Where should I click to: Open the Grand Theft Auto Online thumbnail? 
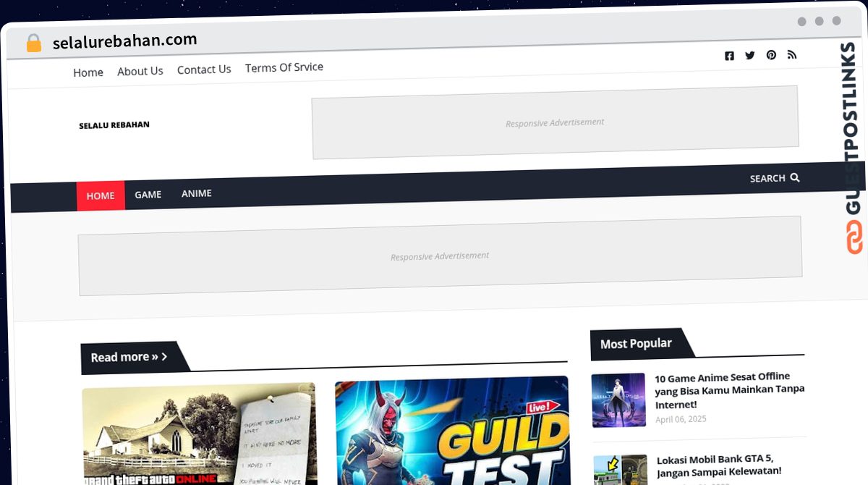tap(199, 434)
